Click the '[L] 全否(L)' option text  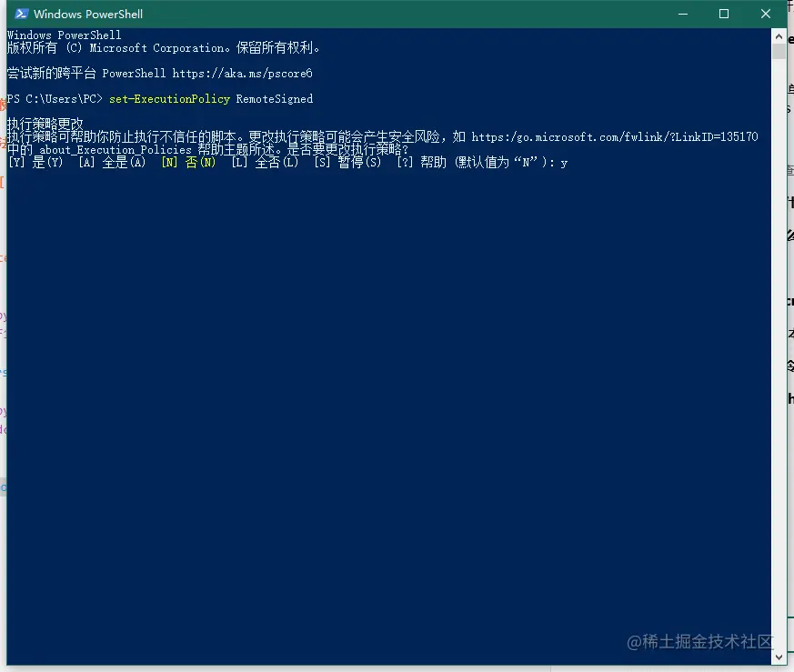click(x=265, y=163)
